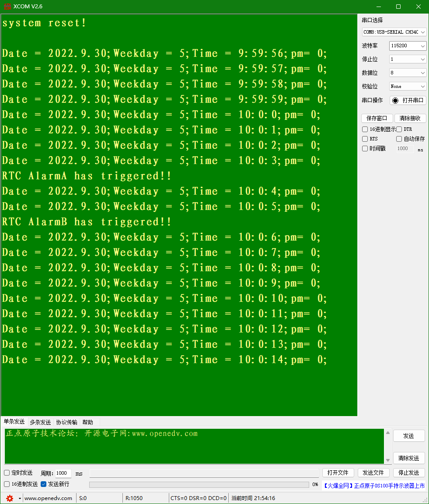Click 清除发送 clear send button
The width and height of the screenshot is (429, 504).
409,458
